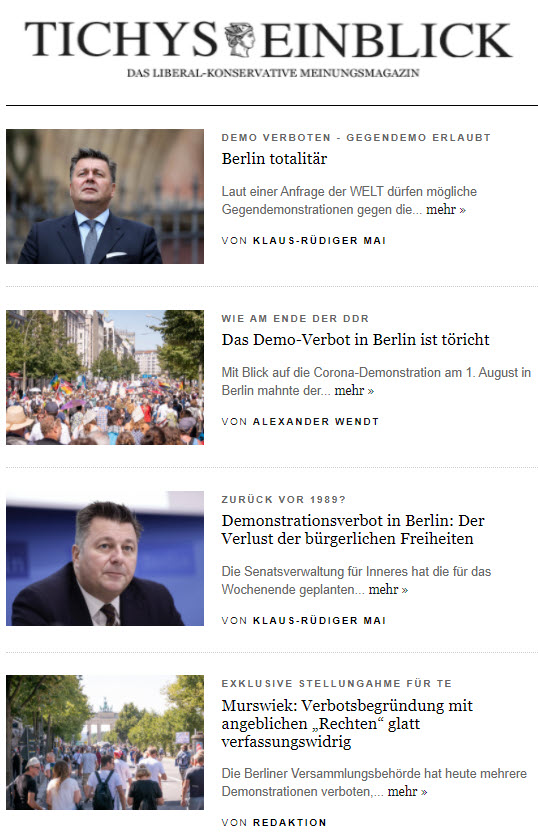Open author Alexander Wendt link
Image resolution: width=538 pixels, height=834 pixels.
316,421
